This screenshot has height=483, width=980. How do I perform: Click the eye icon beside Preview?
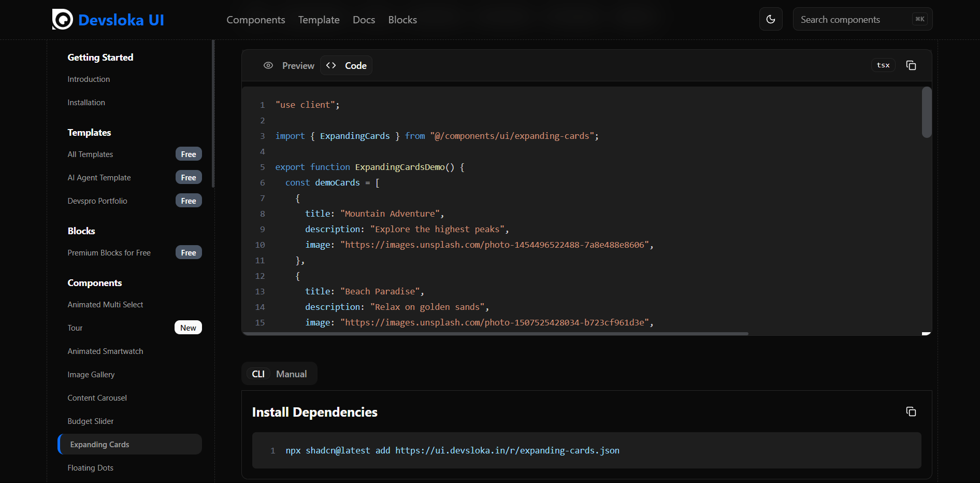point(268,65)
